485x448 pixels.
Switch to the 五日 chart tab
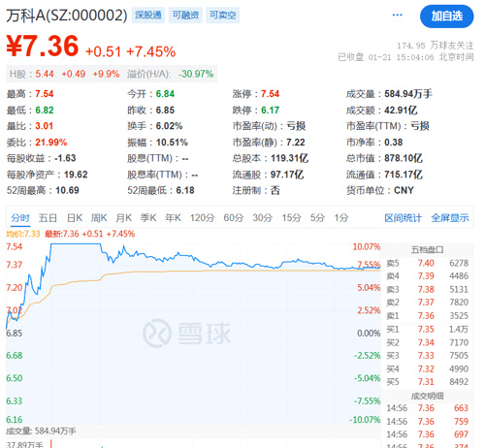48,218
